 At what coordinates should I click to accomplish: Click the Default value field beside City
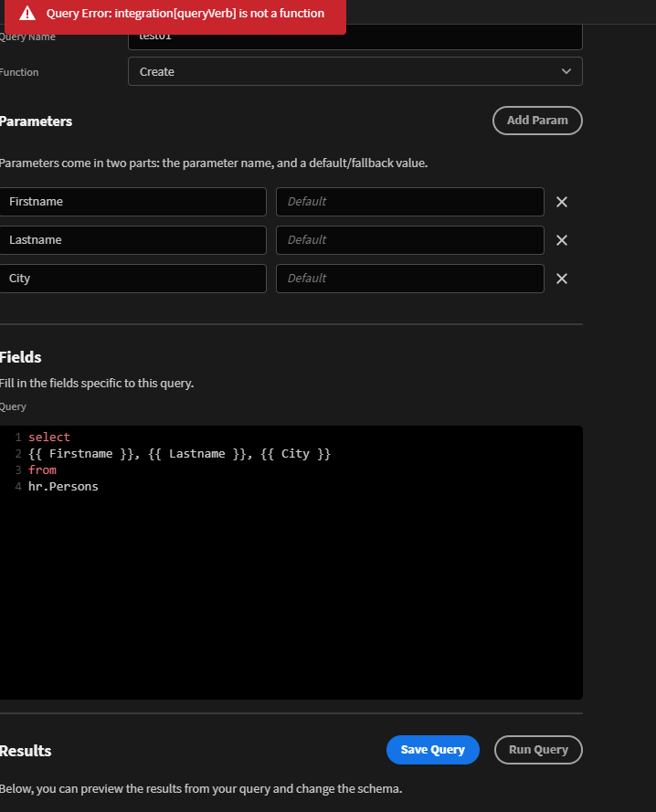pyautogui.click(x=409, y=279)
